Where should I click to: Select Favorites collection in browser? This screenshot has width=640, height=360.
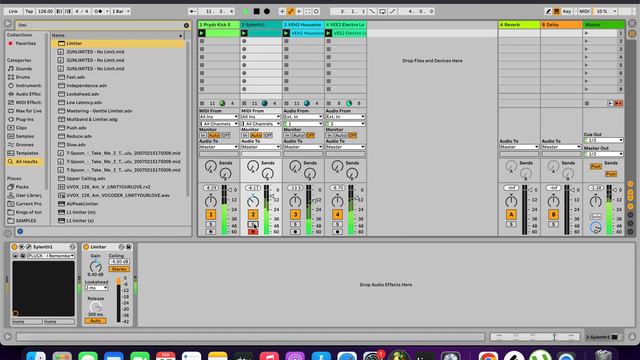pyautogui.click(x=25, y=43)
